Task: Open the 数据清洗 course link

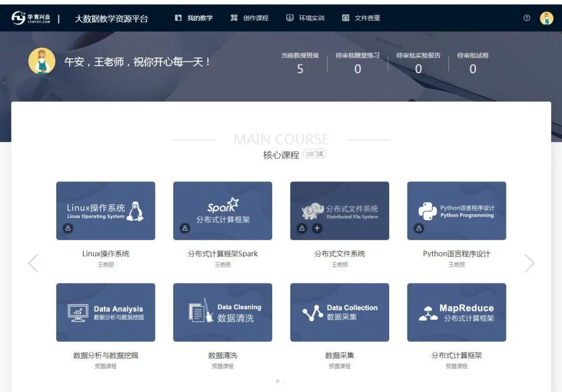Action: (x=223, y=356)
